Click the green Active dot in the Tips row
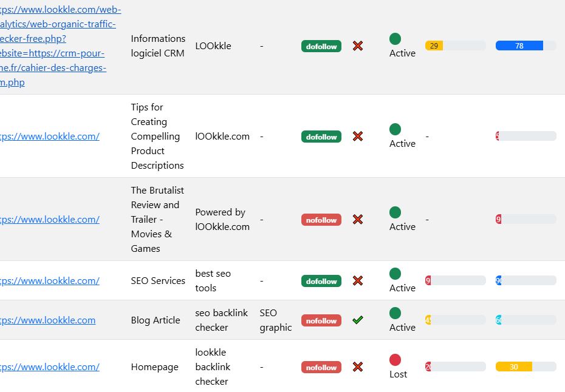This screenshot has width=565, height=392. click(395, 129)
